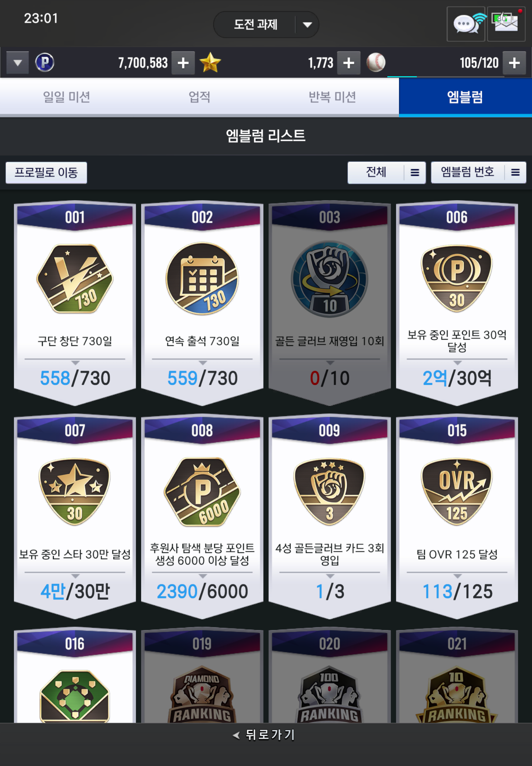This screenshot has height=766, width=532.
Task: Expand the currency bar arrow toggle
Action: click(x=18, y=63)
